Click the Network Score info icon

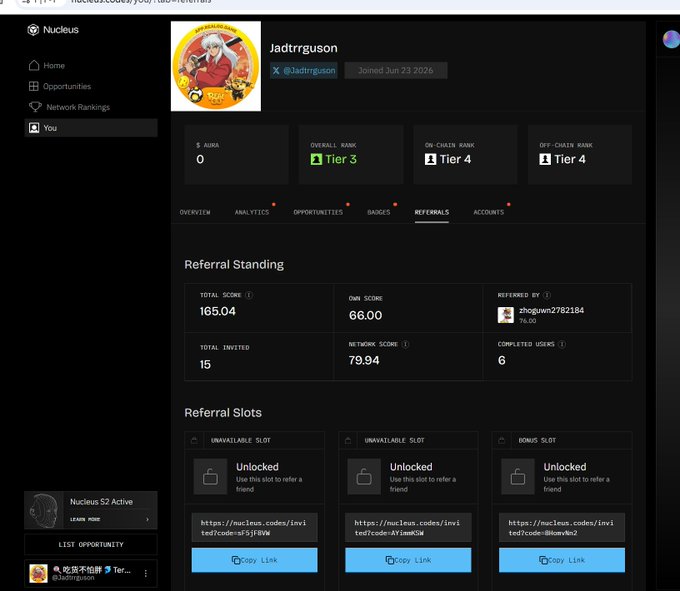[405, 344]
